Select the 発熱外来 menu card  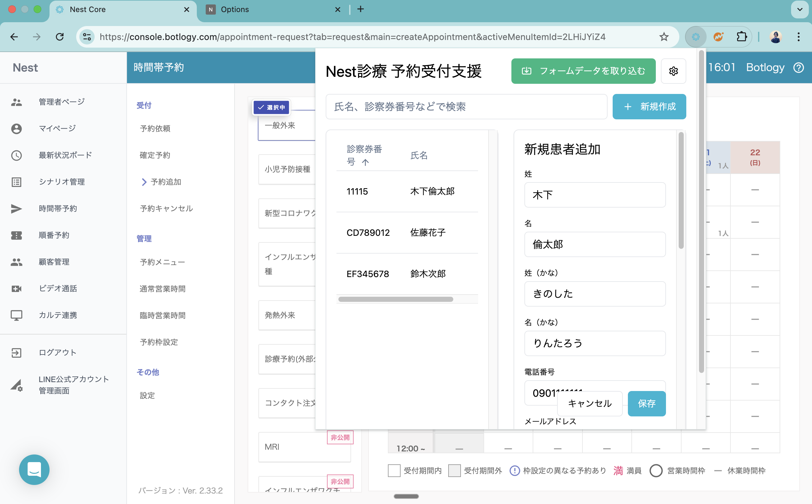point(287,315)
